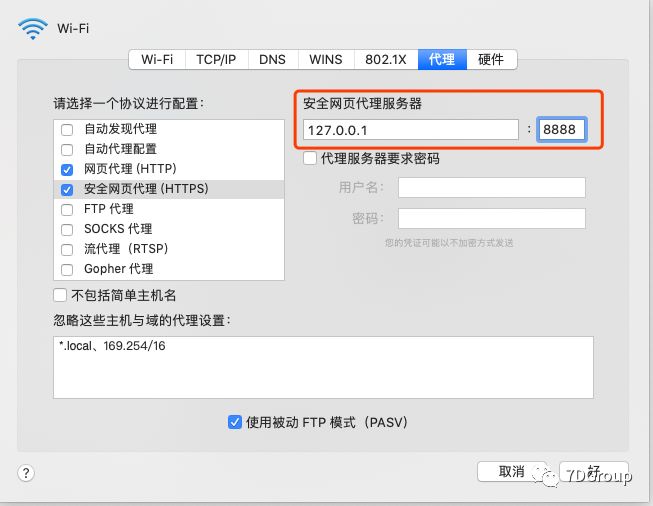
Task: Check the FTP 代理 checkbox
Action: 67,209
